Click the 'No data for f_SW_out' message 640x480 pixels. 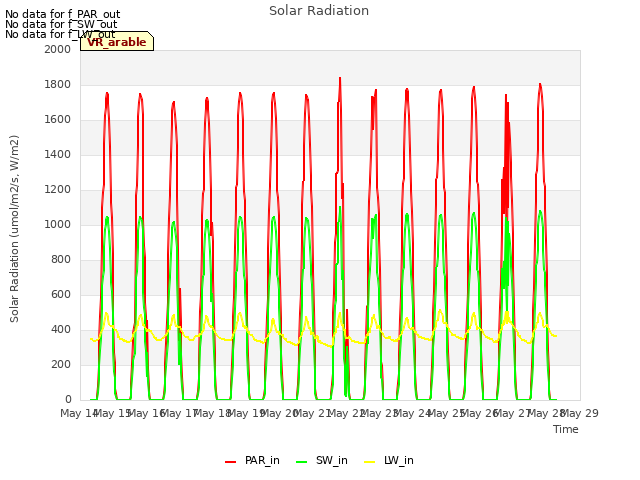[61, 24]
